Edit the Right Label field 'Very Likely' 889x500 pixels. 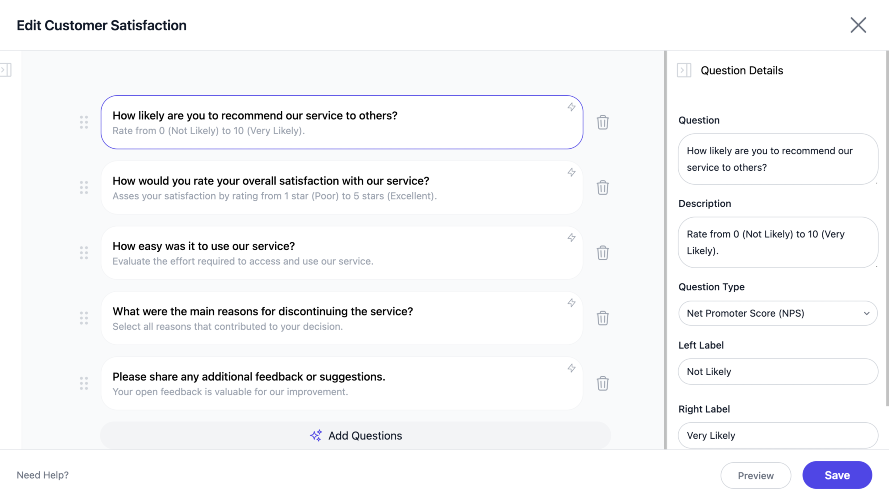pyautogui.click(x=778, y=436)
